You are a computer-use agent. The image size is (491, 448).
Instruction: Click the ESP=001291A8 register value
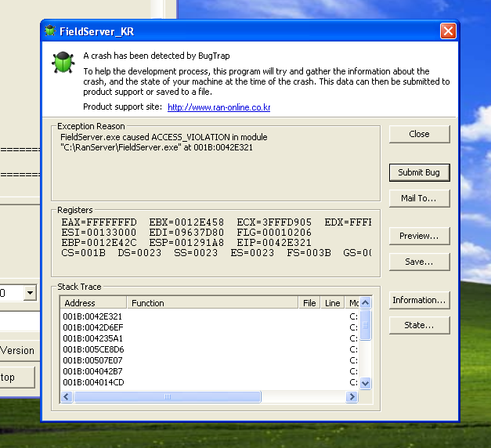(186, 243)
